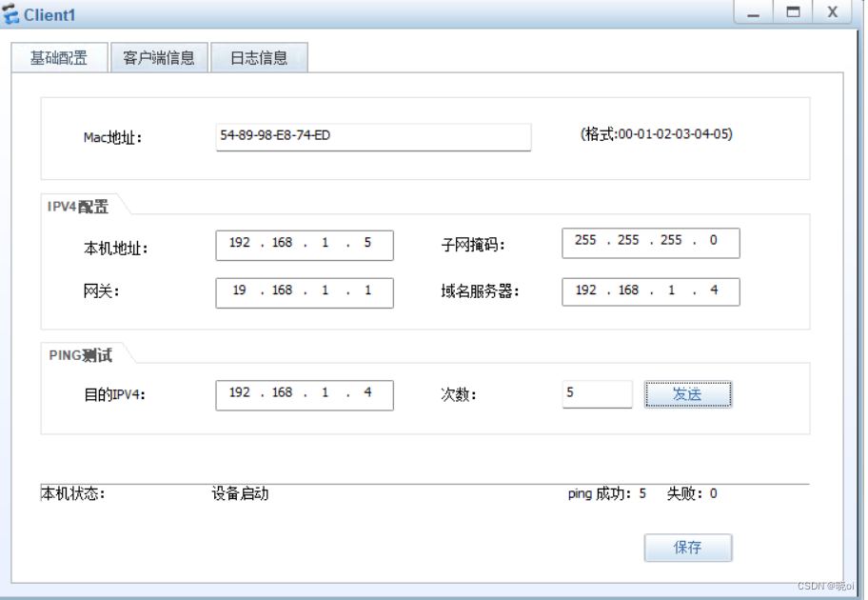Click the 次数 count field

[598, 394]
